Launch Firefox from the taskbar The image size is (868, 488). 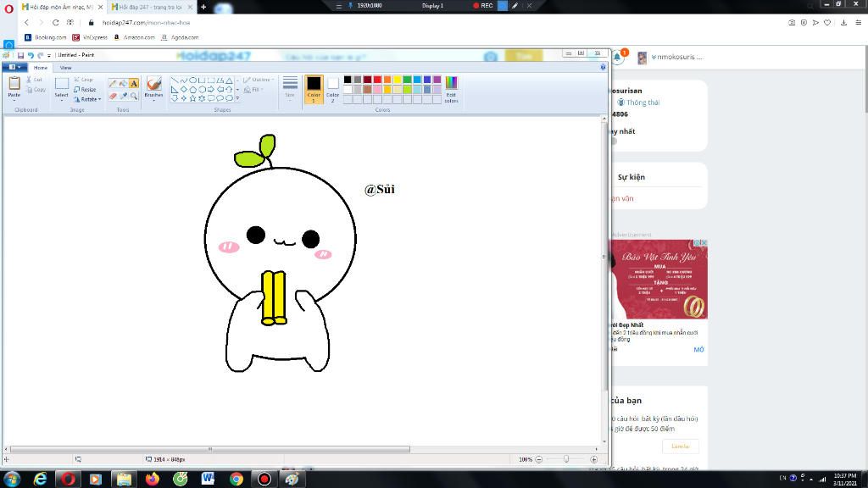click(152, 479)
